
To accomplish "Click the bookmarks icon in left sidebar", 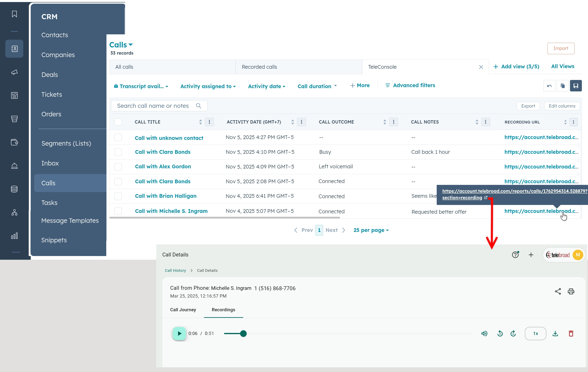I will (14, 14).
